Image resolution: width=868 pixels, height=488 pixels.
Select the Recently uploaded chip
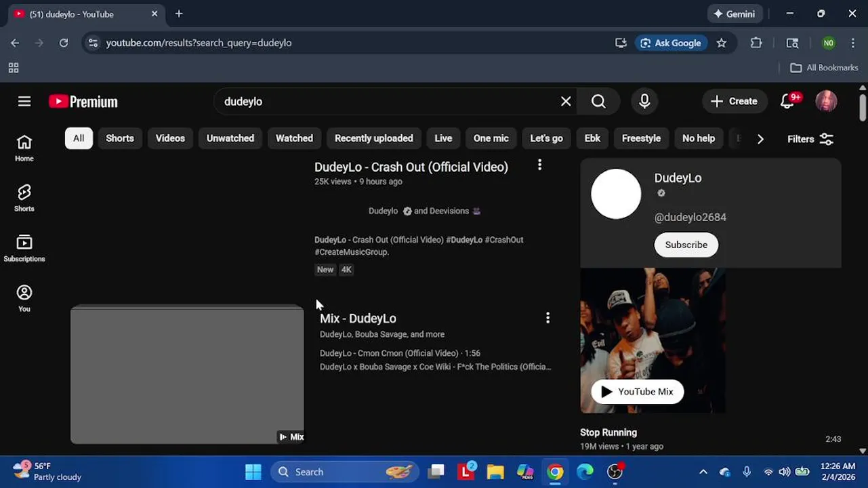374,138
